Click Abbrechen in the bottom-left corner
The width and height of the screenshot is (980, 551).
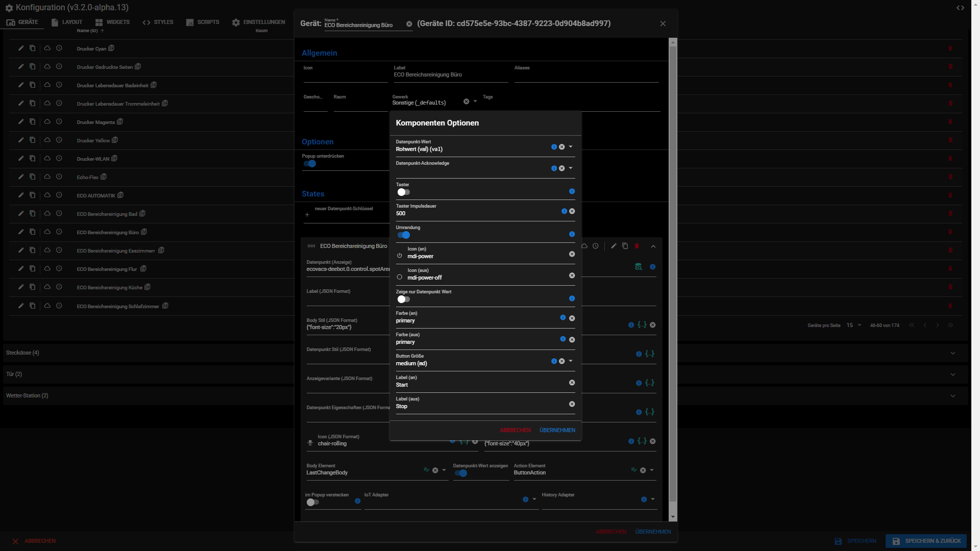[x=34, y=541]
